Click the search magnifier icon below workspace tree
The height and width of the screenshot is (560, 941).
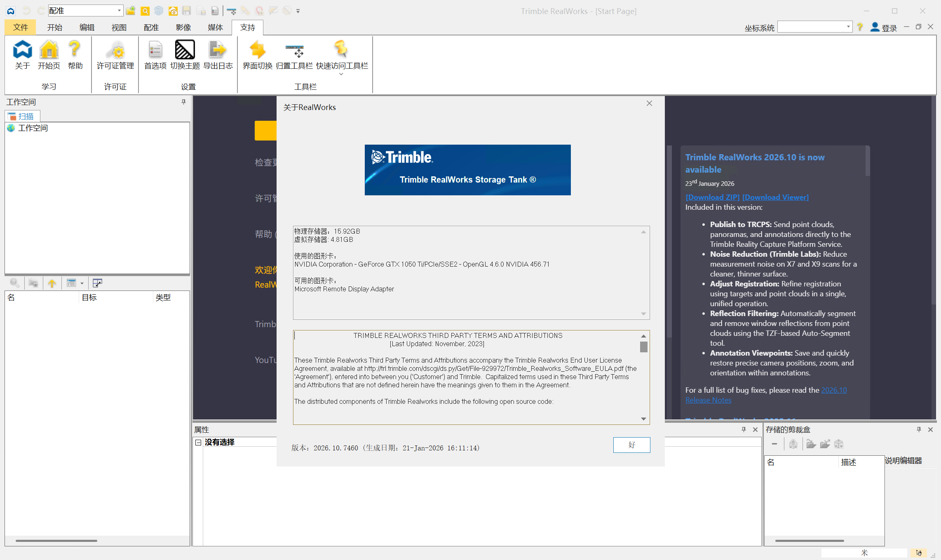(x=14, y=283)
